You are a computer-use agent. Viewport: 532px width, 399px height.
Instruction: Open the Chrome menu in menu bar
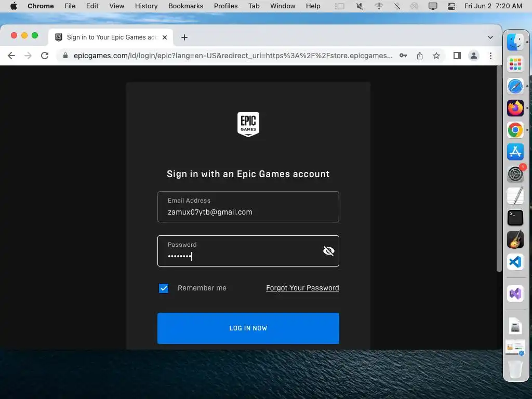click(41, 6)
